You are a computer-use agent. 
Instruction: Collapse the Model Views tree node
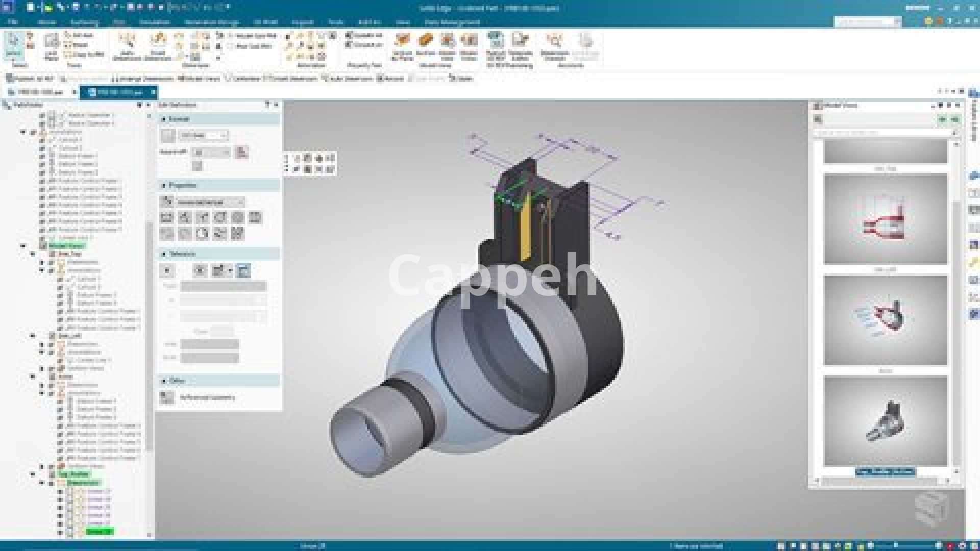click(x=23, y=245)
